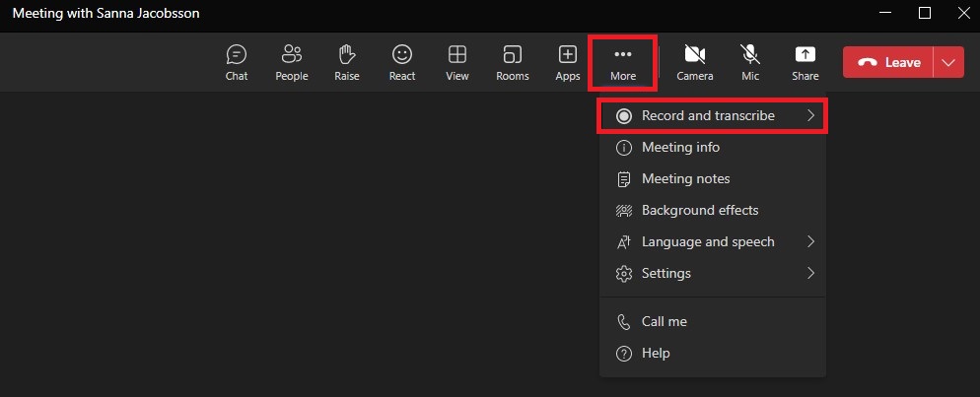Expand the Settings submenu arrow
The height and width of the screenshot is (397, 980).
point(810,274)
